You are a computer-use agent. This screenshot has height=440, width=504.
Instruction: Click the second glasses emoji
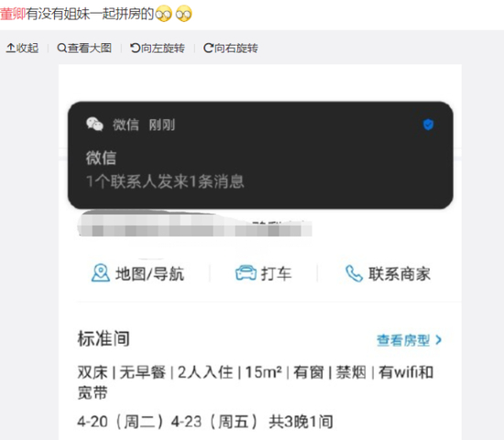[184, 14]
